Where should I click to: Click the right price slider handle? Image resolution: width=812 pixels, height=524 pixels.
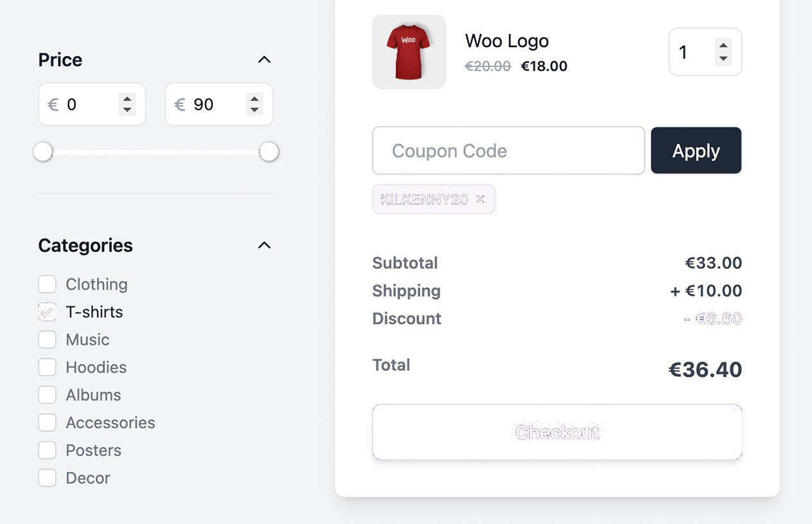tap(269, 152)
